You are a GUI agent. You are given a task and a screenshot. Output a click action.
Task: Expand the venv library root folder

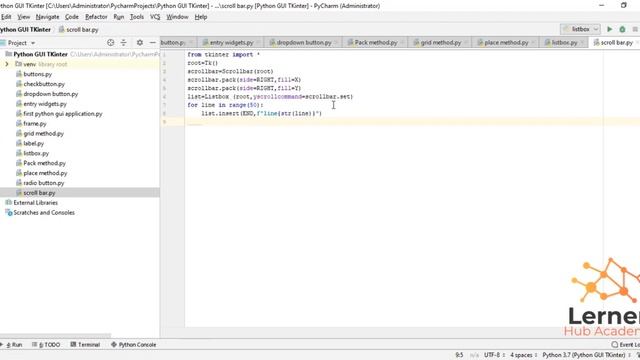[7, 64]
